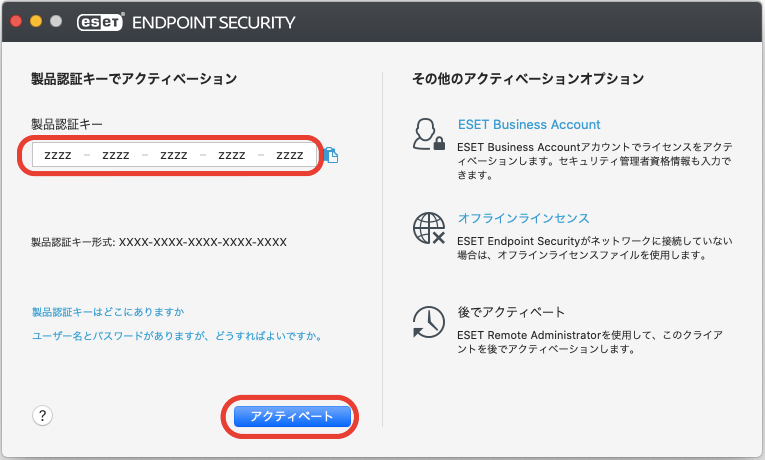Open help with the question mark button
765x460 pixels.
point(42,416)
